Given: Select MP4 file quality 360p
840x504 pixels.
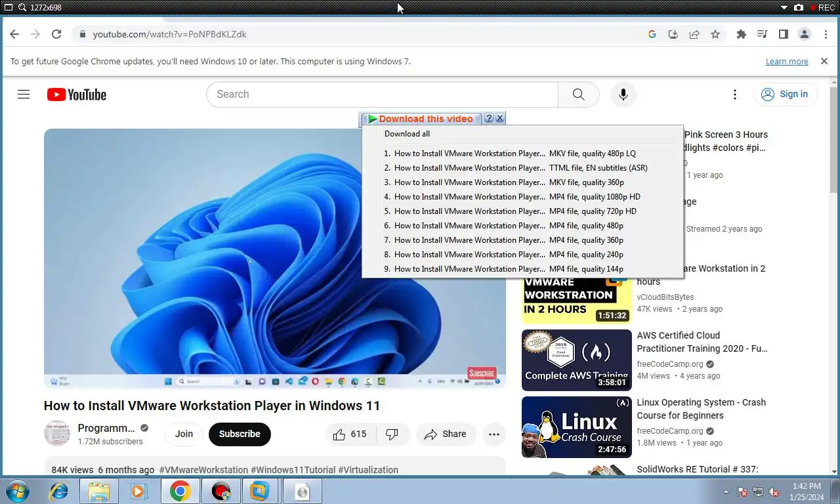Looking at the screenshot, I should (522, 240).
